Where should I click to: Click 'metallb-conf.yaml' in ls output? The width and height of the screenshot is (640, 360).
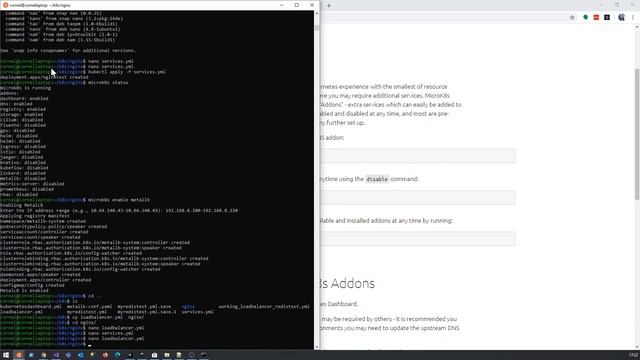point(89,307)
